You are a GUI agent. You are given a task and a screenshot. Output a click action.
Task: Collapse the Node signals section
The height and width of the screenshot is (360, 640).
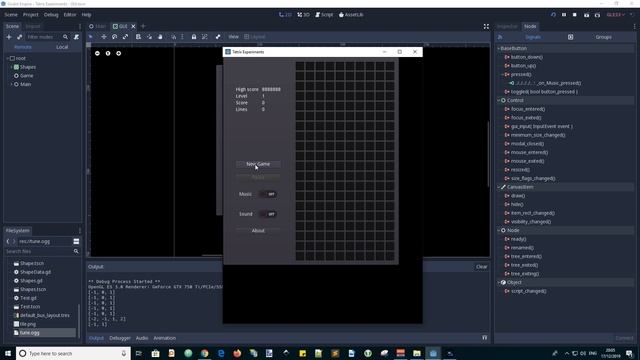coord(498,231)
